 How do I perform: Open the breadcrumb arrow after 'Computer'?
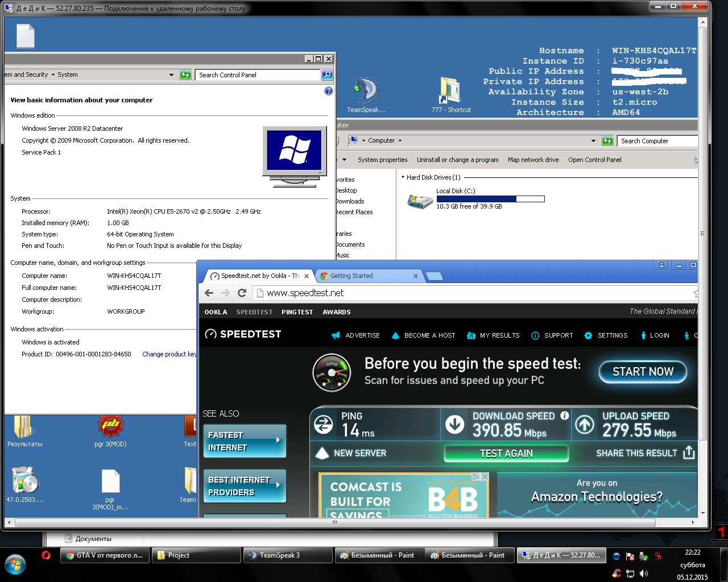coord(400,140)
